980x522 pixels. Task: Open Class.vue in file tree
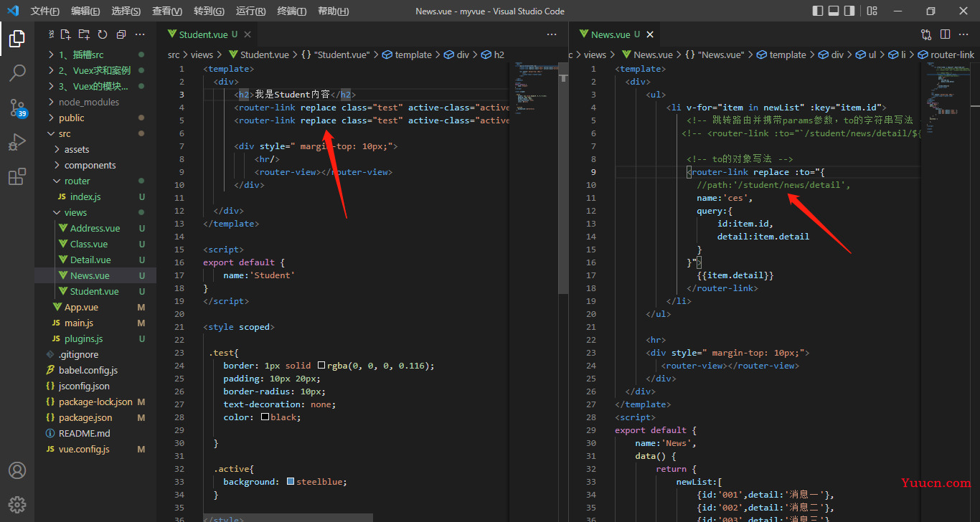click(x=95, y=244)
